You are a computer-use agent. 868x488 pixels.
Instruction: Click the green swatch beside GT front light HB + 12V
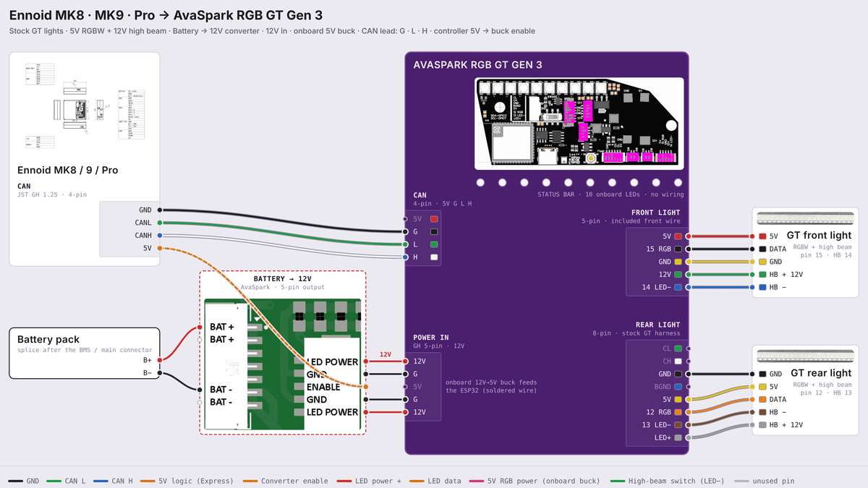pyautogui.click(x=762, y=275)
